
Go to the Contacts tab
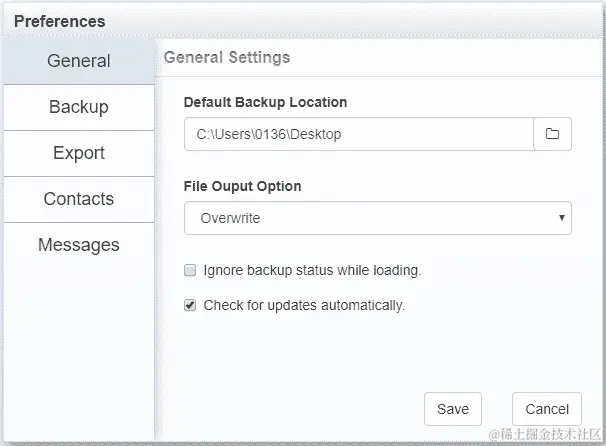click(x=78, y=199)
